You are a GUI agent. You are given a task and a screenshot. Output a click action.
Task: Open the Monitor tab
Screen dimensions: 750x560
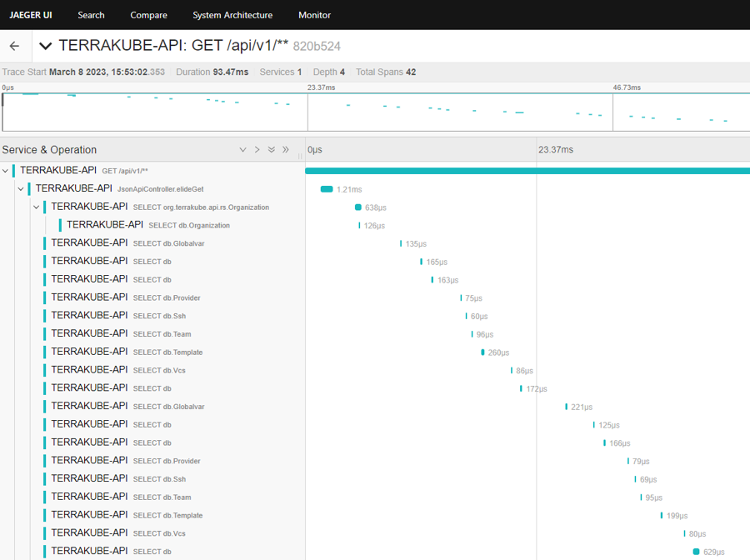click(x=314, y=15)
